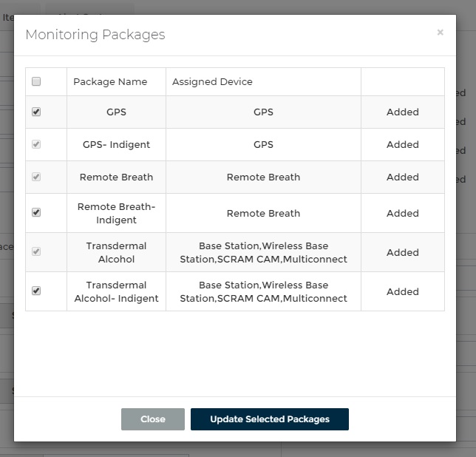Uncheck the Transdermal Alcohol- Indigent checkbox
476x457 pixels.
36,291
